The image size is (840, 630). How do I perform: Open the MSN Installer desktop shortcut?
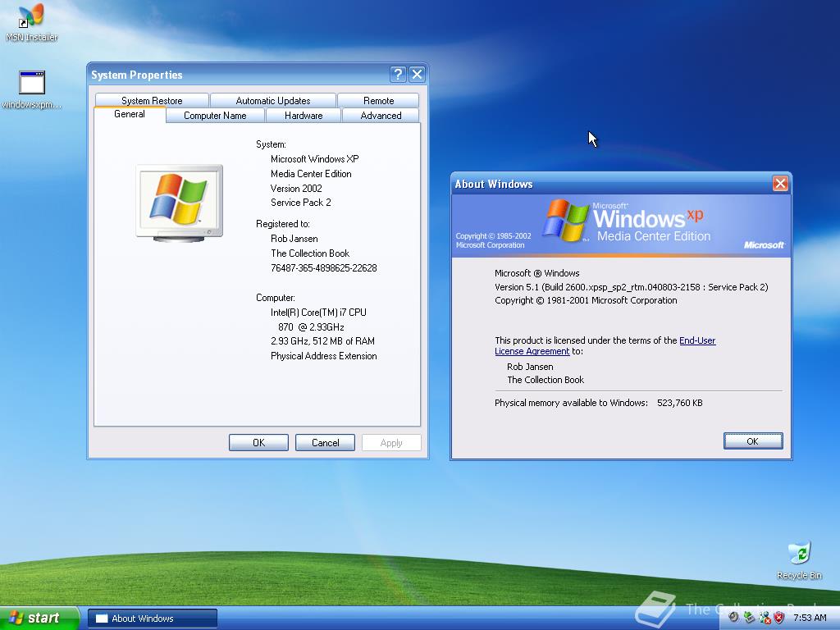[32, 22]
